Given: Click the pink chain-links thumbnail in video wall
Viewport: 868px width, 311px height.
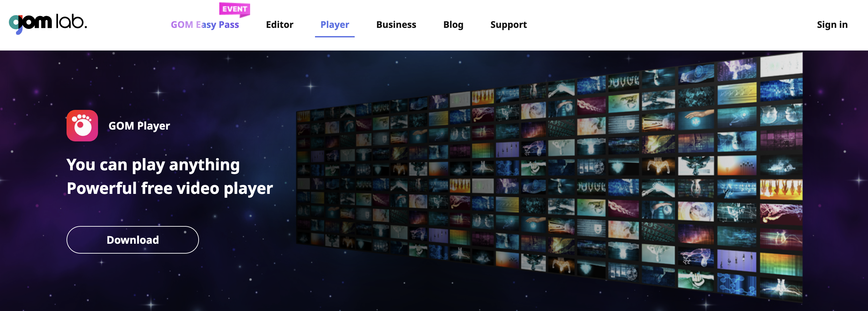Looking at the screenshot, I should pos(591,105).
